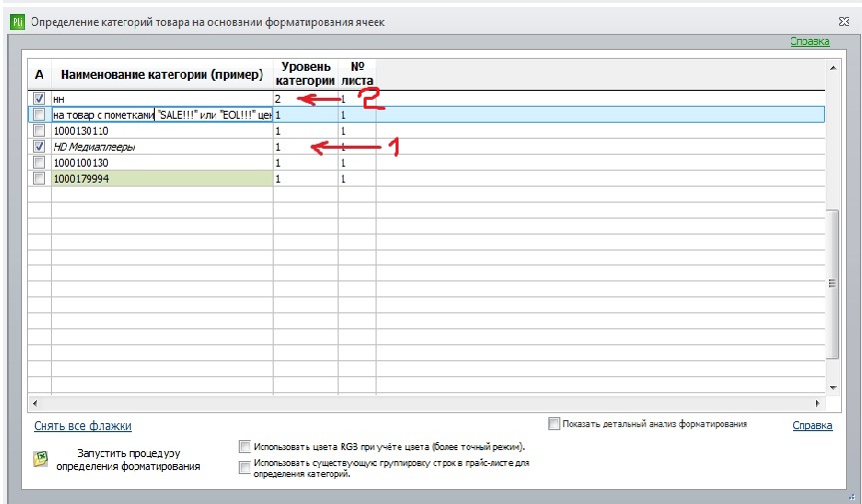Click the run-procedure spreadsheet icon
Image resolution: width=862 pixels, height=504 pixels.
click(41, 458)
